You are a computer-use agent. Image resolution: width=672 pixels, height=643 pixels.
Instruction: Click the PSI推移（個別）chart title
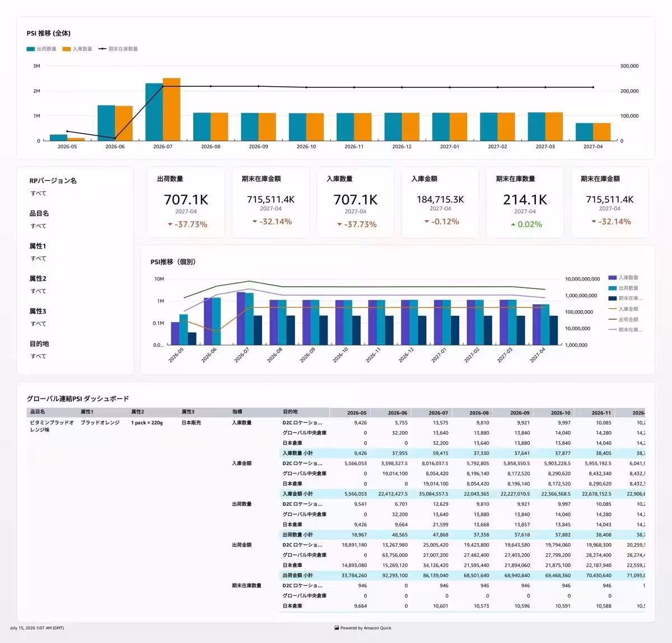click(x=173, y=262)
